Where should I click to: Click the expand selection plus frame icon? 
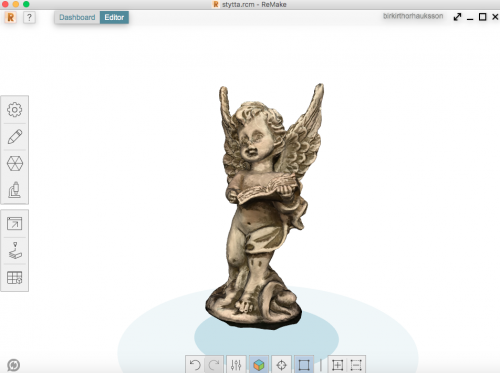(x=337, y=365)
